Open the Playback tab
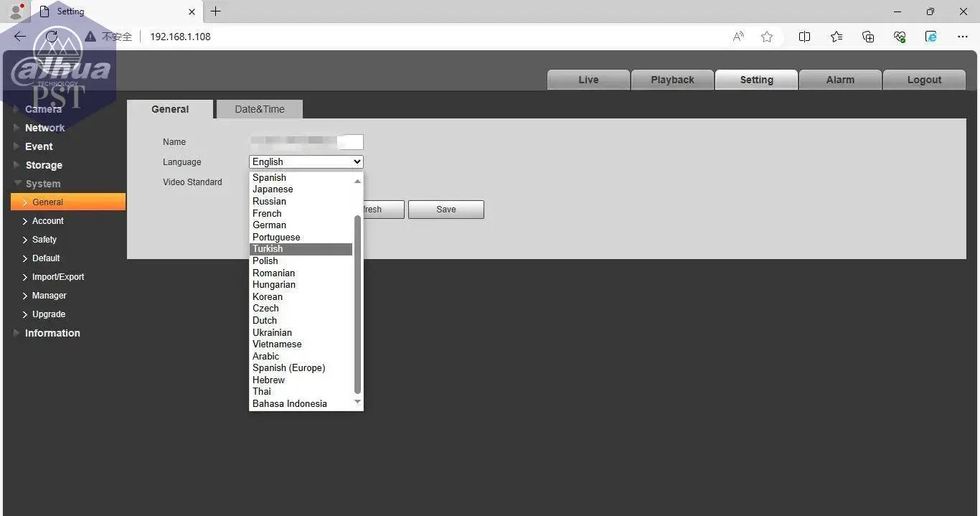 point(672,80)
